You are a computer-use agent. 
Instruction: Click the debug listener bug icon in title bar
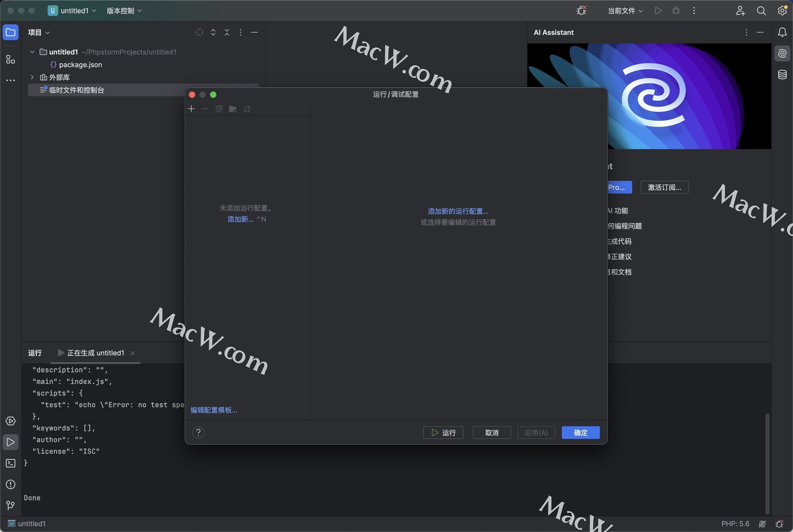click(x=582, y=10)
